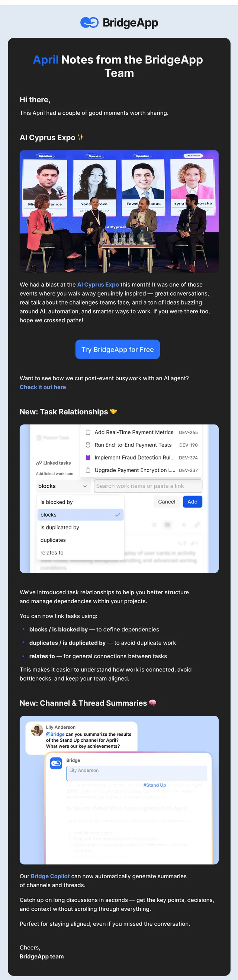Image resolution: width=238 pixels, height=980 pixels.
Task: Open the AI Cyprus Expo link
Action: [98, 284]
